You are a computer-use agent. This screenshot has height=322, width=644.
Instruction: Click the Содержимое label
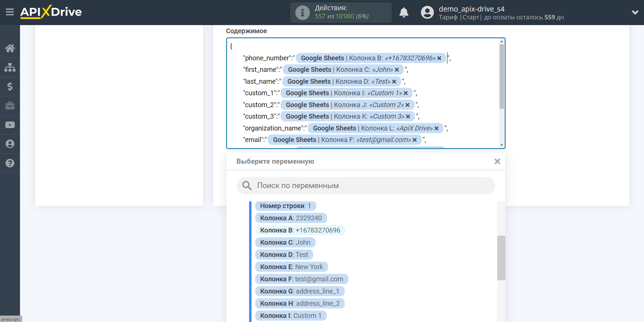pyautogui.click(x=246, y=31)
